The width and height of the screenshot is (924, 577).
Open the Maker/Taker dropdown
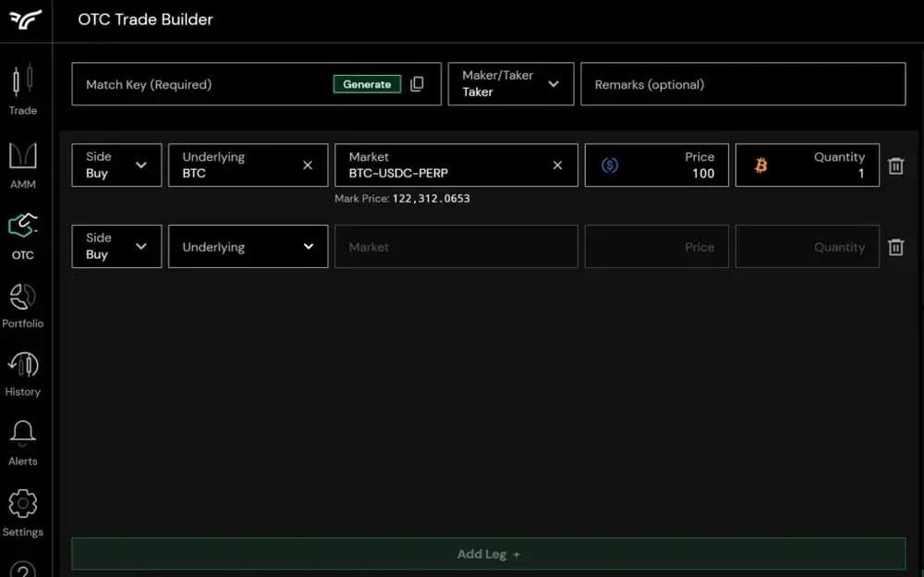[x=510, y=84]
